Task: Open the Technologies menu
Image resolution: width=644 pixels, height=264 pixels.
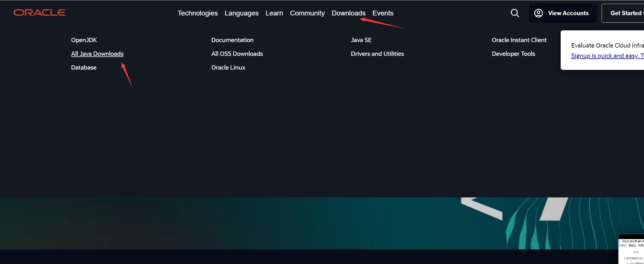Action: [198, 13]
